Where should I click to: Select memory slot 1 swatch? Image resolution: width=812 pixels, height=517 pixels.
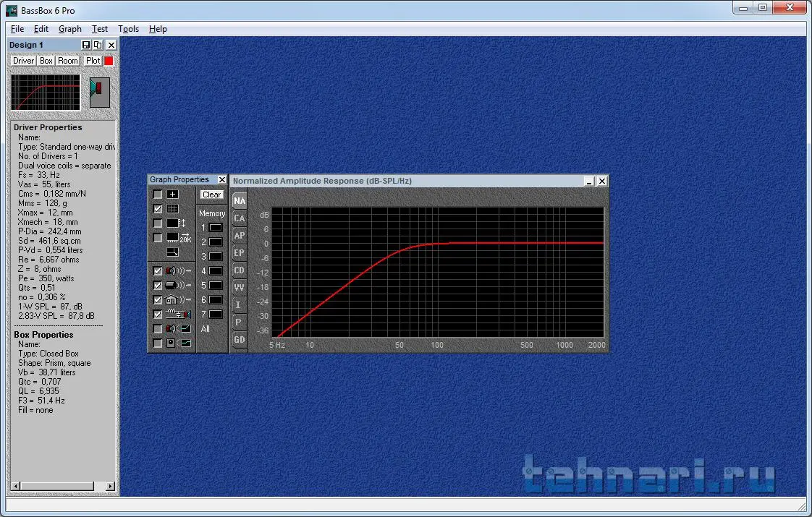point(216,228)
